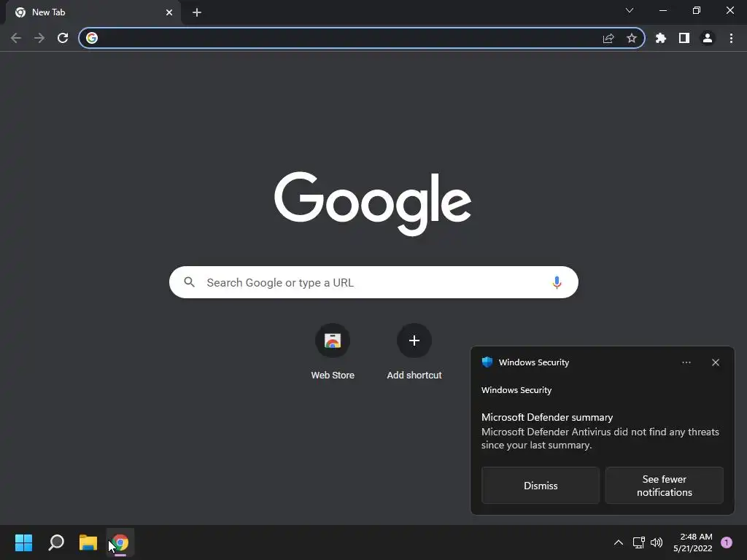Go back using the browser back arrow

16,38
